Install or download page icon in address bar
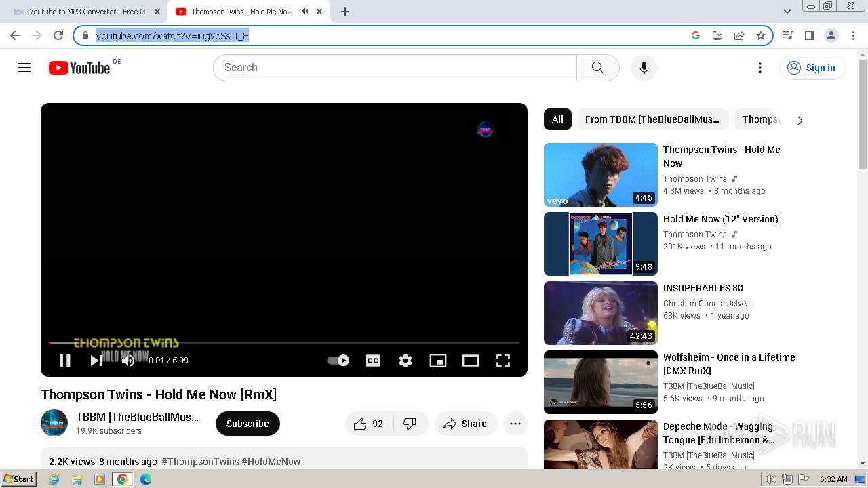Viewport: 868px width, 488px height. tap(717, 35)
